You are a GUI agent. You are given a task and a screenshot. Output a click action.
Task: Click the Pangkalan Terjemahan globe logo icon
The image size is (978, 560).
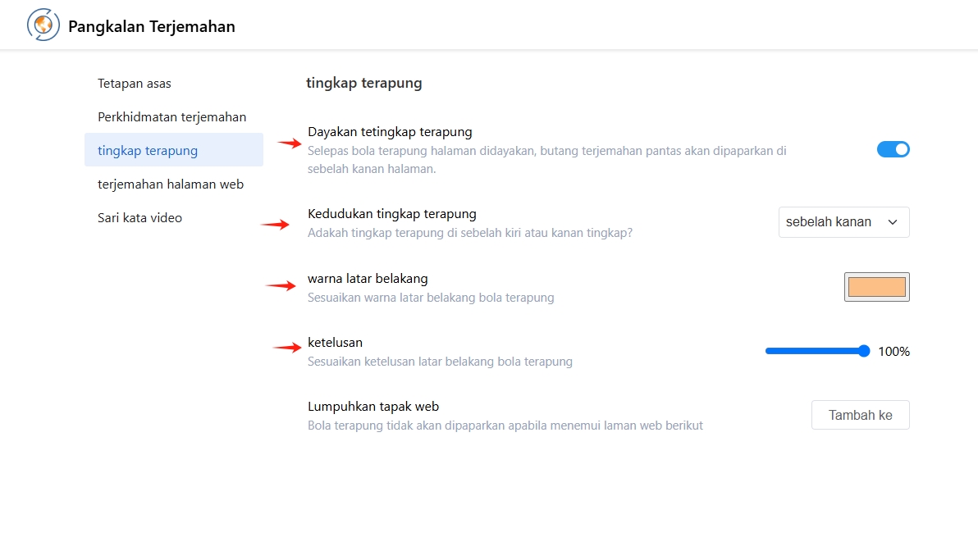coord(43,25)
